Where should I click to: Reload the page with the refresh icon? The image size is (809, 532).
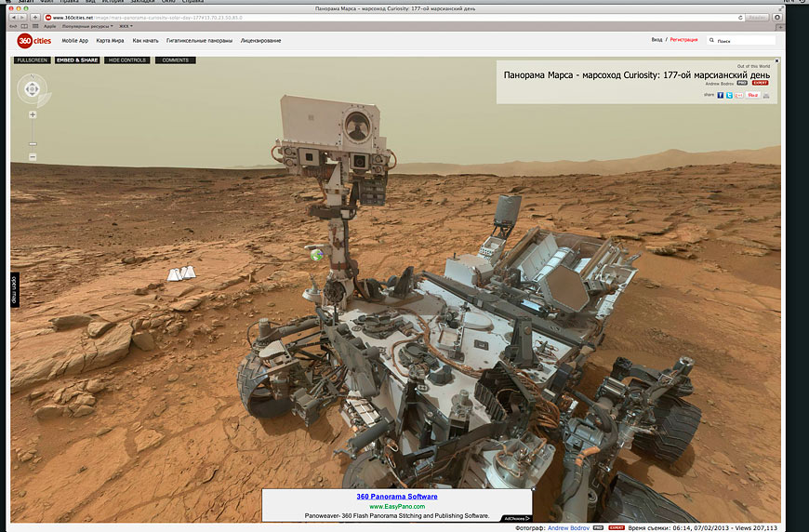point(740,18)
